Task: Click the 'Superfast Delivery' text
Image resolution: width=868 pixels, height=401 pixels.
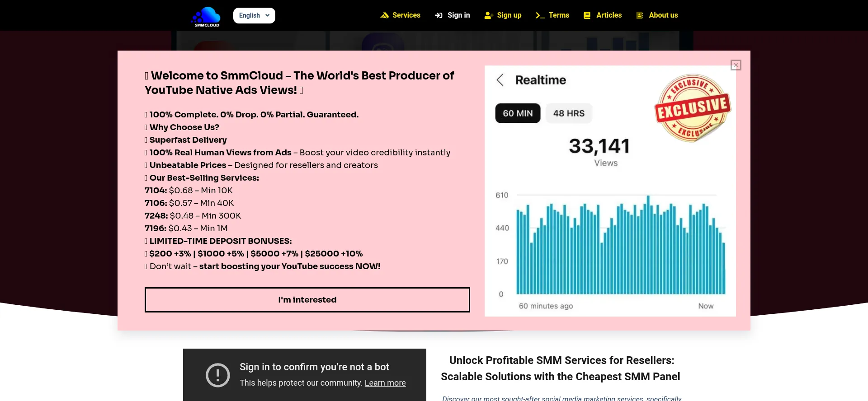Action: coord(188,140)
